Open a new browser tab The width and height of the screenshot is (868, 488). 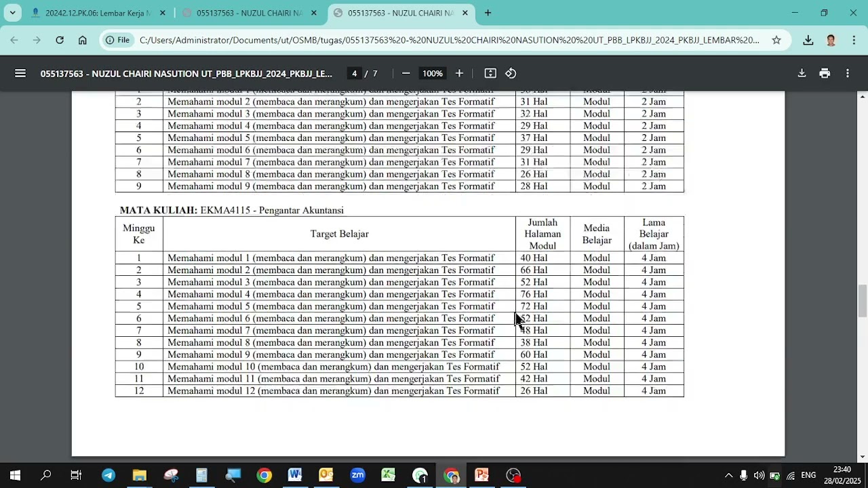click(x=488, y=13)
